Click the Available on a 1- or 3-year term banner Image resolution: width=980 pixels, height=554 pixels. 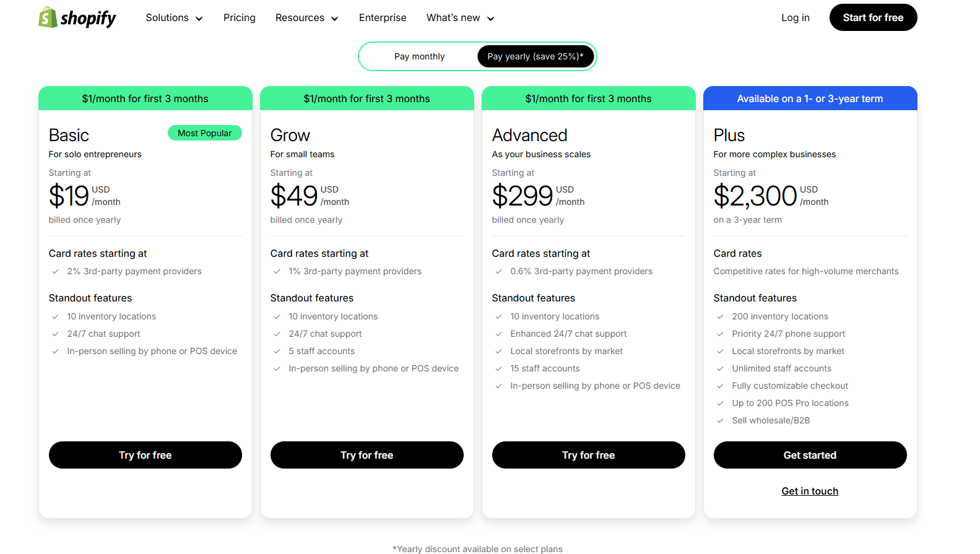[810, 98]
